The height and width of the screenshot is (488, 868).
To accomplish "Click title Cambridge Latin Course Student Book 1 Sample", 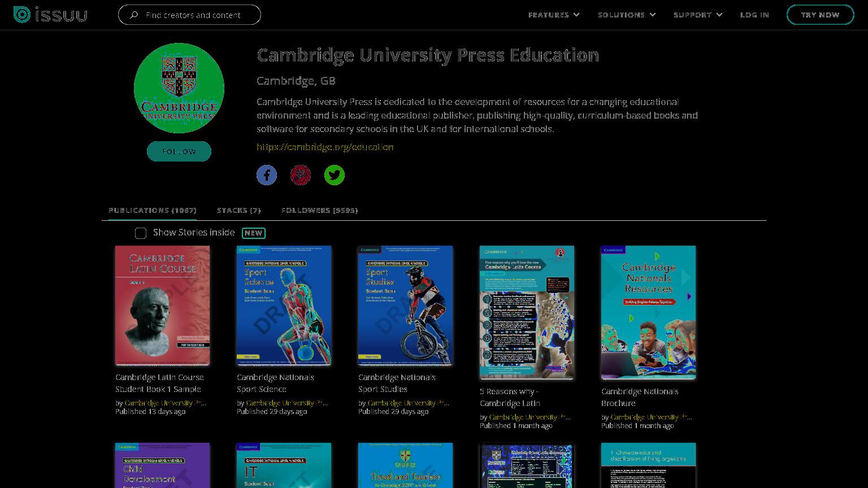I will click(x=159, y=383).
